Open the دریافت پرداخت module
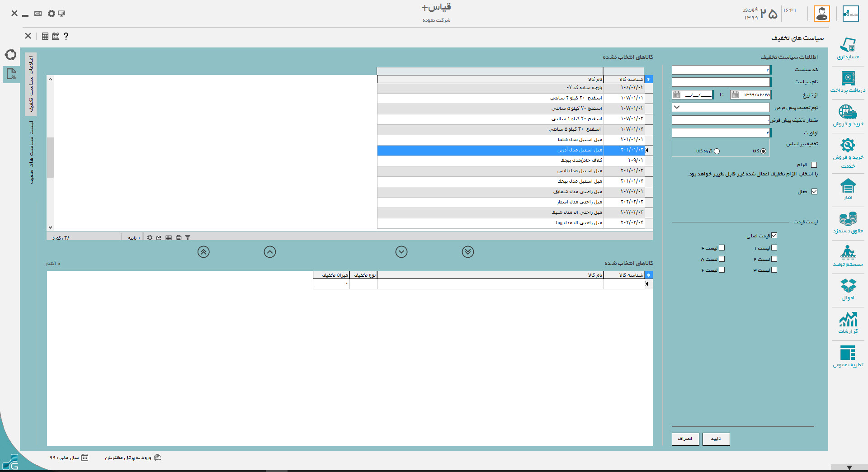This screenshot has height=472, width=868. click(x=848, y=82)
